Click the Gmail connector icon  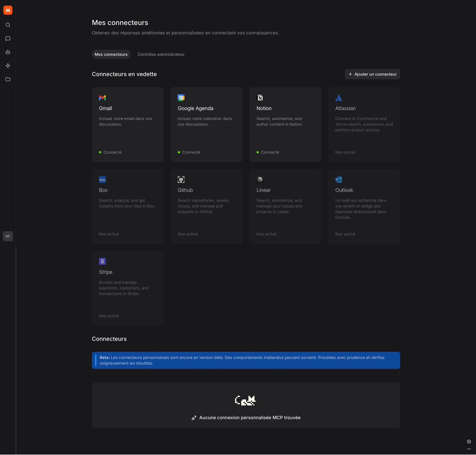pyautogui.click(x=102, y=98)
